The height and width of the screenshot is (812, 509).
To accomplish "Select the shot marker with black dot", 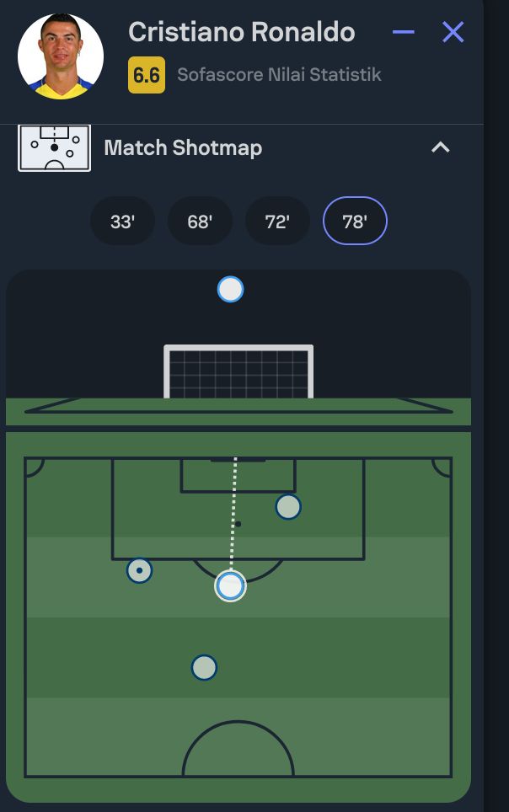I will [x=139, y=571].
